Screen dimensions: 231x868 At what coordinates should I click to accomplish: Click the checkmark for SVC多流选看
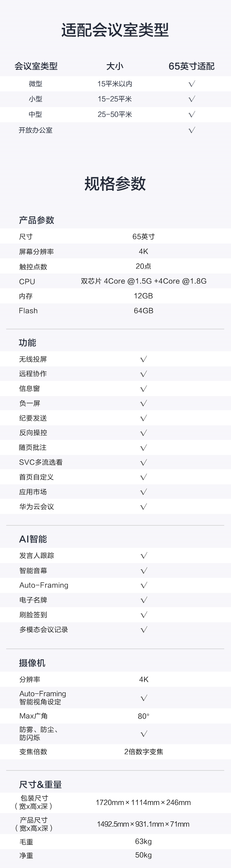point(144,463)
